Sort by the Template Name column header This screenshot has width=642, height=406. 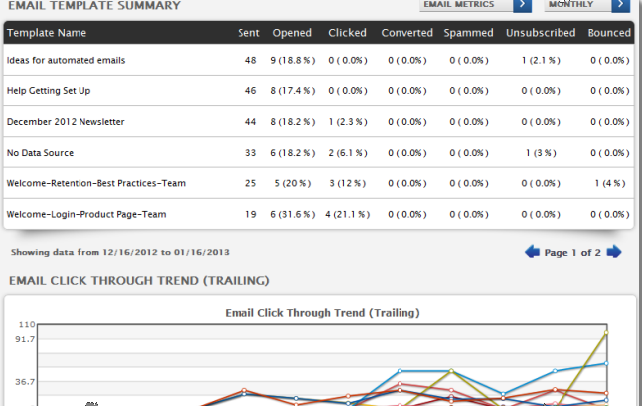(46, 33)
